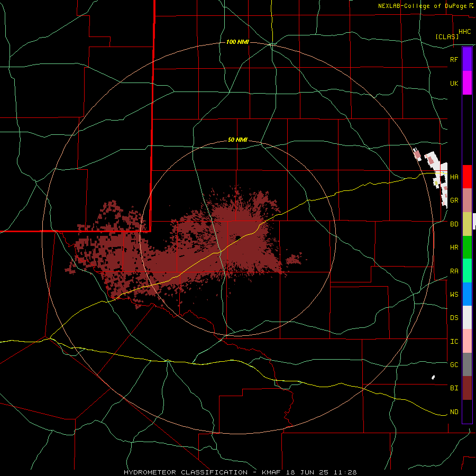
Task: Click the mint green RA legend swatch
Action: (x=467, y=271)
